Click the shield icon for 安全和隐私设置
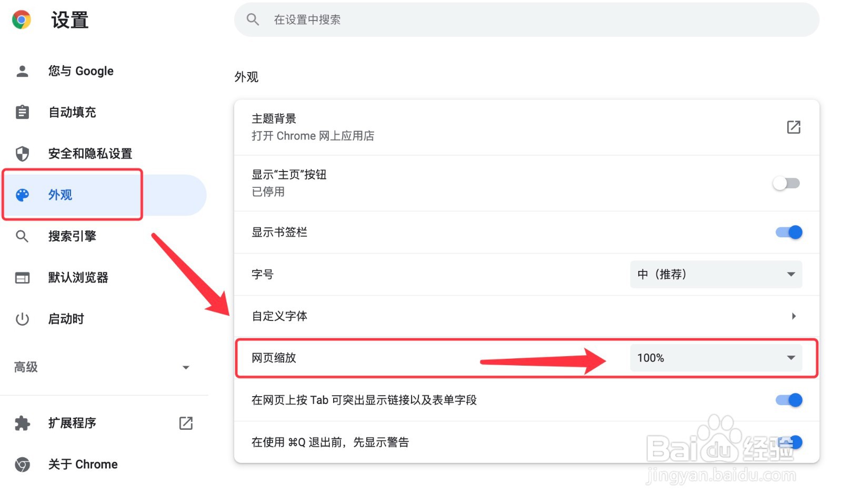The image size is (842, 504). click(22, 154)
